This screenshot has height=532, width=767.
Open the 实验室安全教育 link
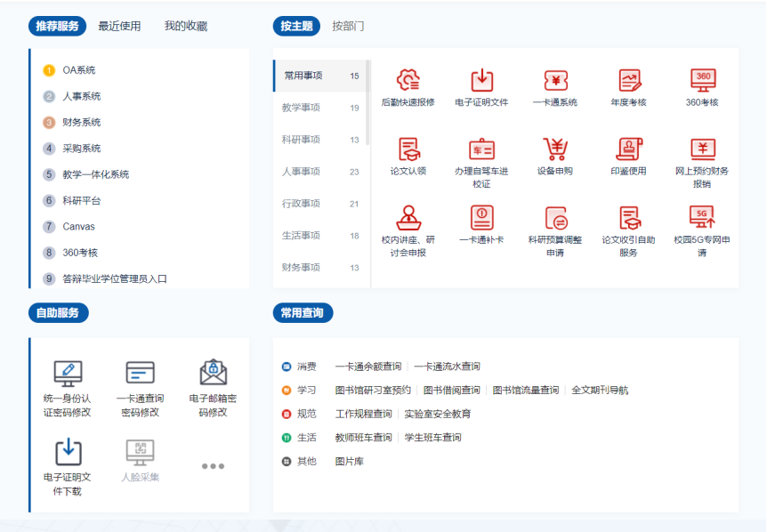[438, 414]
